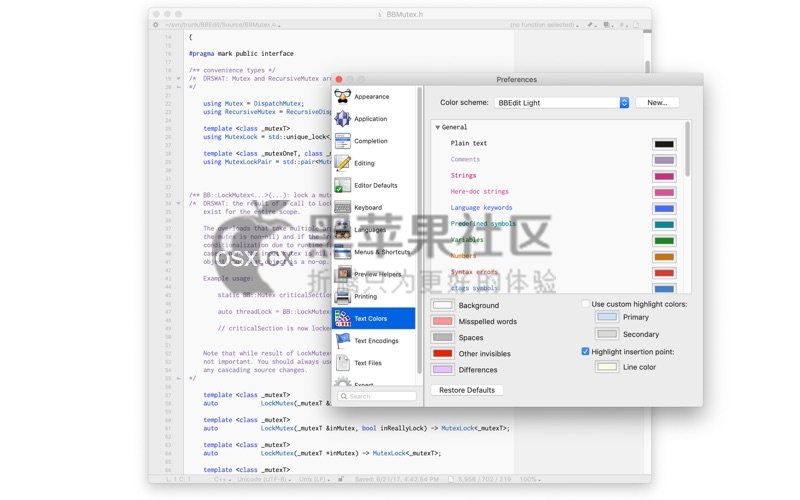Click the pencil marker icon in editor toolbar
Image resolution: width=800 pixels, height=500 pixels.
[x=591, y=24]
